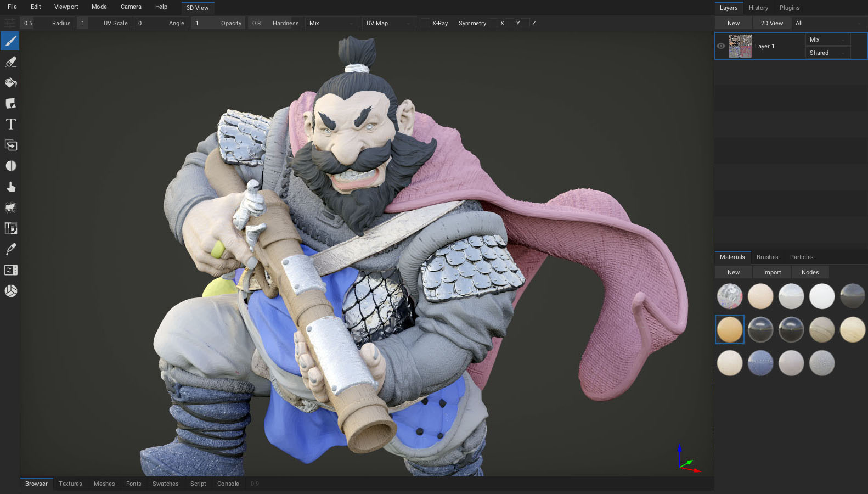Toggle Symmetry on the X axis

(494, 23)
